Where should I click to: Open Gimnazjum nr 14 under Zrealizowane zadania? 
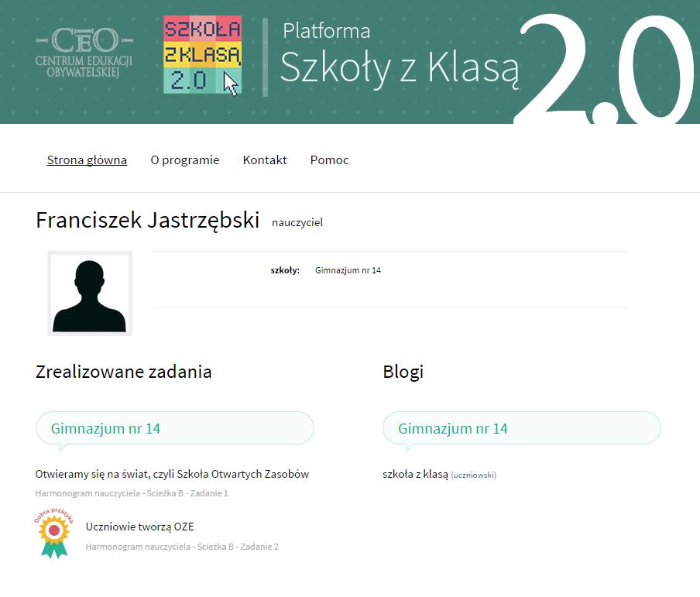click(x=105, y=429)
